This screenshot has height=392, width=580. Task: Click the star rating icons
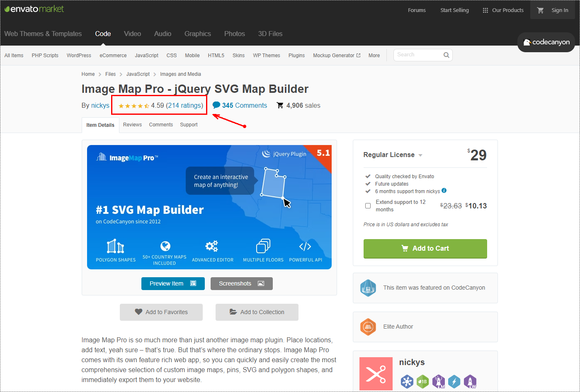coord(134,106)
